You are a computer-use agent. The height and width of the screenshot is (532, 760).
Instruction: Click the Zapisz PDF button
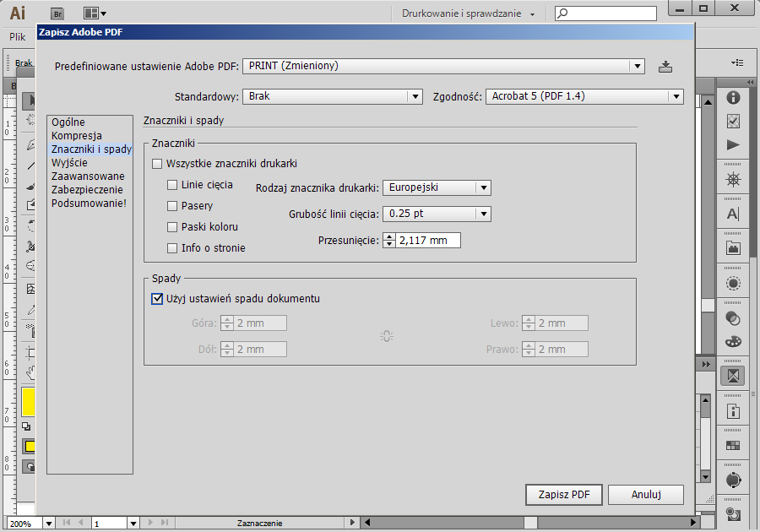(x=564, y=495)
